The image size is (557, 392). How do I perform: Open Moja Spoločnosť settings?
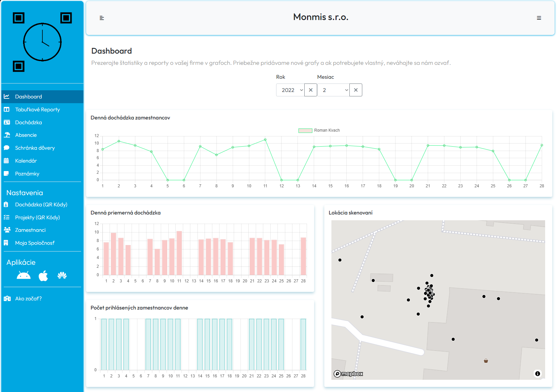tap(42, 243)
